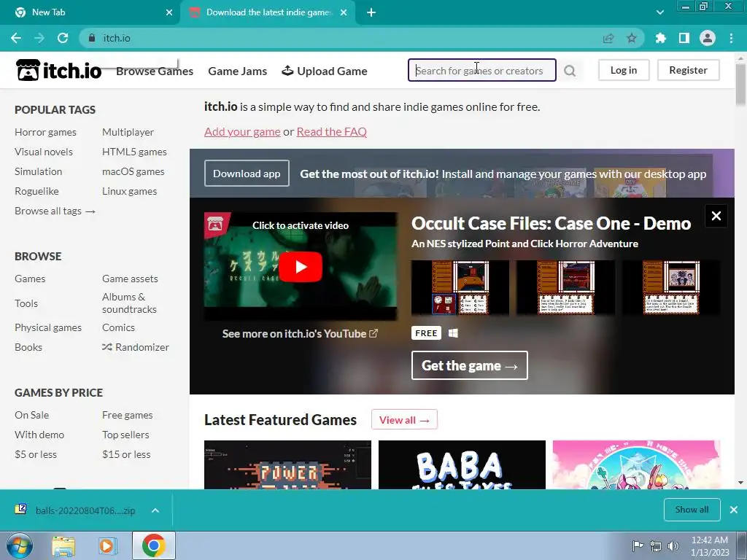Click the browser back arrow

pos(16,38)
